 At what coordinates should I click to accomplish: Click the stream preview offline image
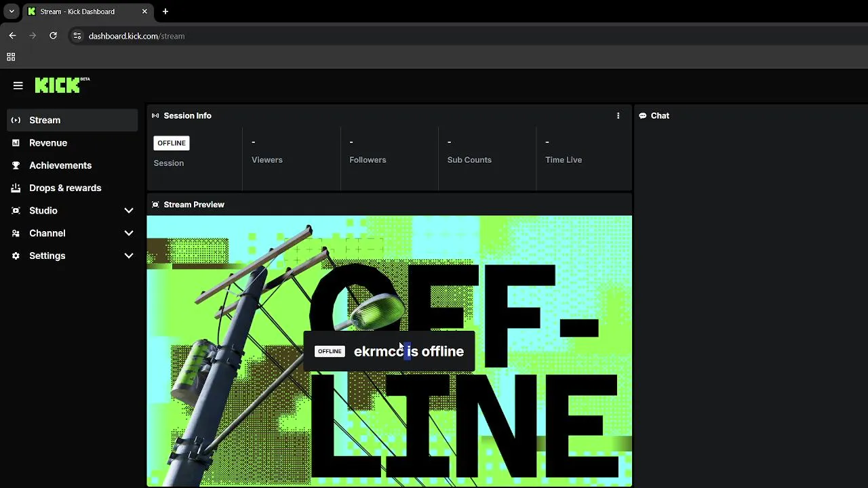pos(389,351)
